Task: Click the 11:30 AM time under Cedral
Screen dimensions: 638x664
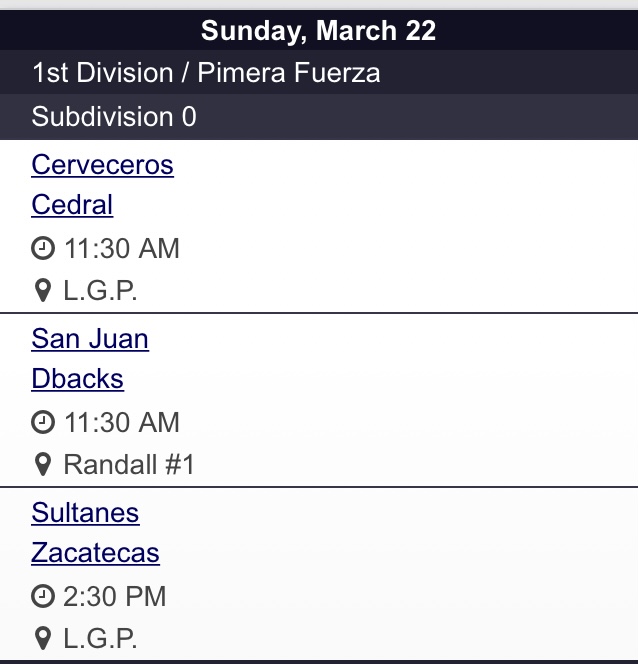Action: 122,249
